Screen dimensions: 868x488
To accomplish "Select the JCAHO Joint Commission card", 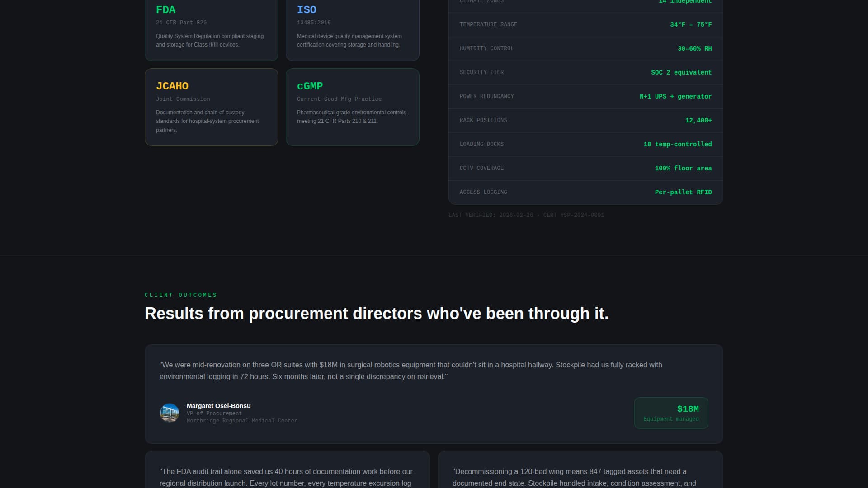I will 212,107.
